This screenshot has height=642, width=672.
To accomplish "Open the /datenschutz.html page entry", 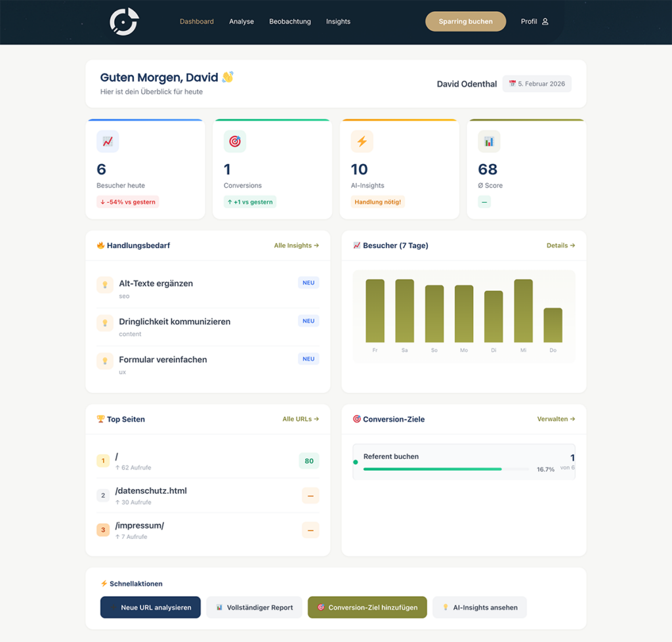I will [151, 491].
